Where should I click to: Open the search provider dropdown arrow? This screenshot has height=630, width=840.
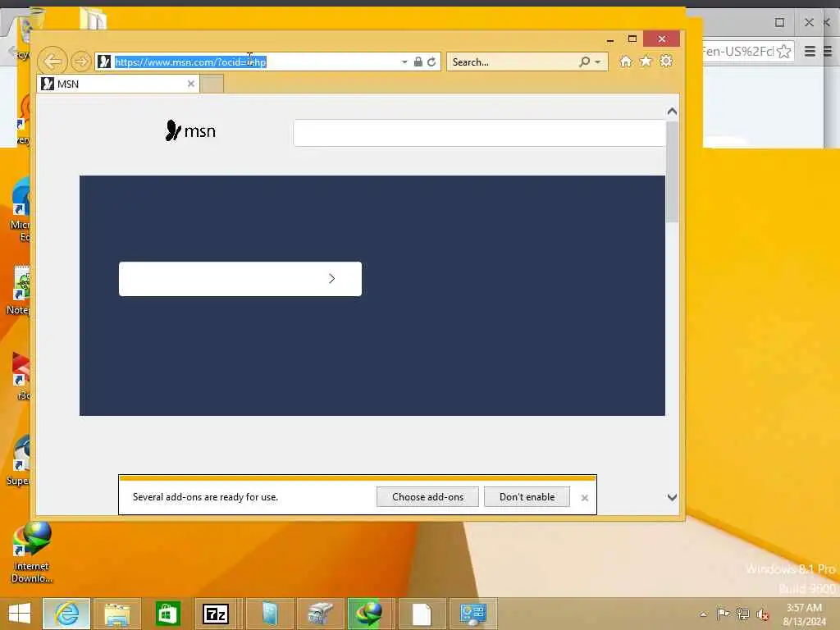click(x=598, y=62)
